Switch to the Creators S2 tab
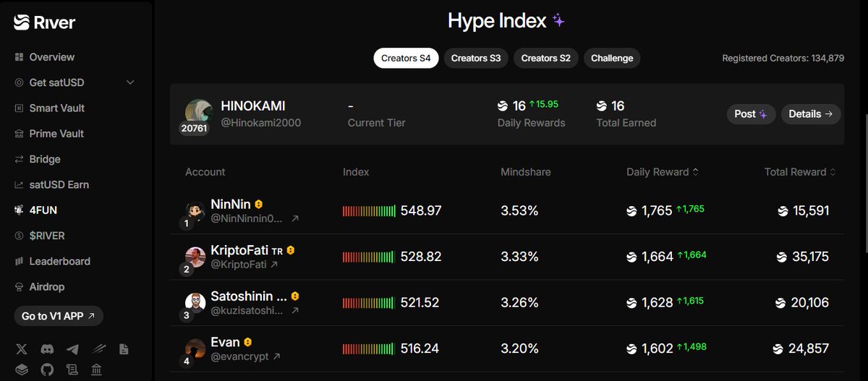Image resolution: width=868 pixels, height=381 pixels. point(546,58)
